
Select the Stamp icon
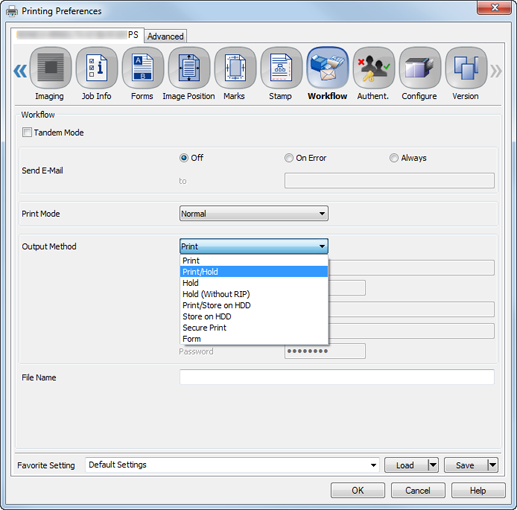(x=281, y=68)
